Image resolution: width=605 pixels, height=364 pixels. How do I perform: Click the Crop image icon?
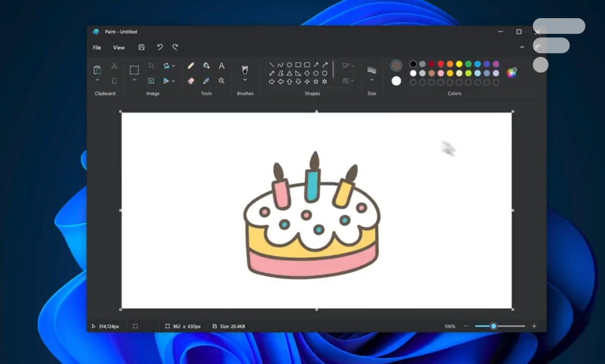click(x=151, y=66)
